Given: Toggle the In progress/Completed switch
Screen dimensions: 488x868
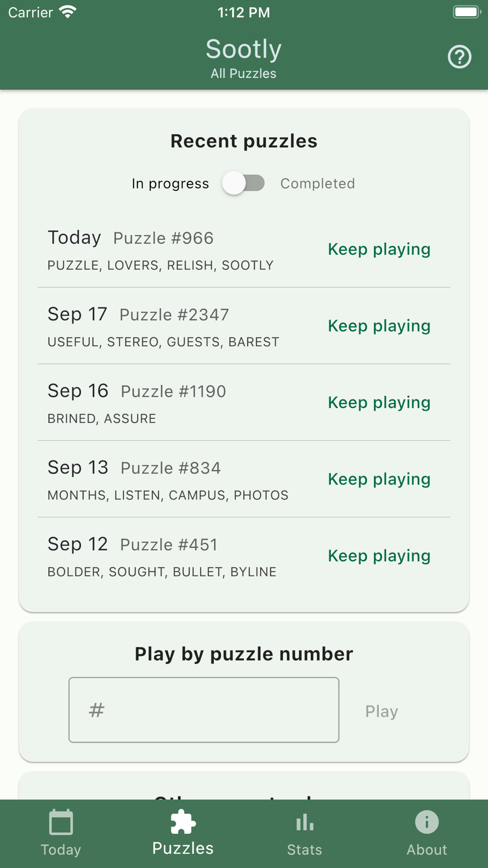Looking at the screenshot, I should [244, 184].
